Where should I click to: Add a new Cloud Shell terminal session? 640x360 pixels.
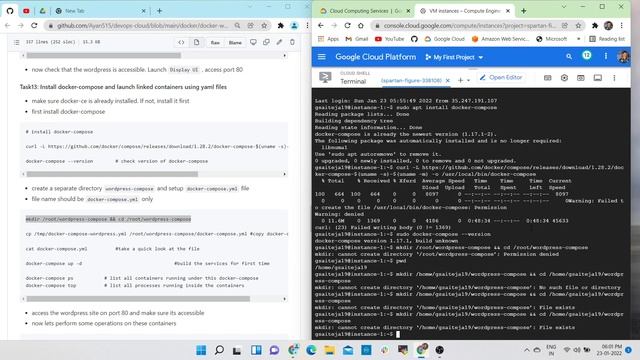click(460, 80)
